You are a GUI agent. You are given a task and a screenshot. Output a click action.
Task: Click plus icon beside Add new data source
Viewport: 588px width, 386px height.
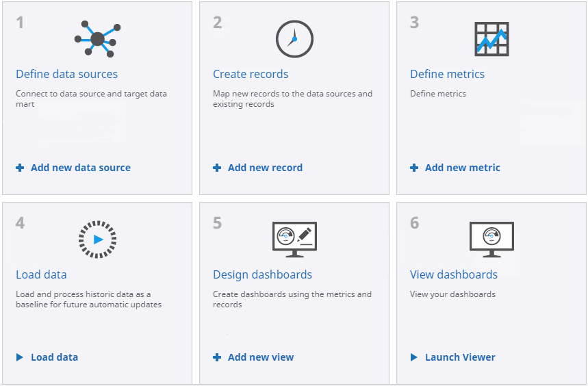pos(20,168)
